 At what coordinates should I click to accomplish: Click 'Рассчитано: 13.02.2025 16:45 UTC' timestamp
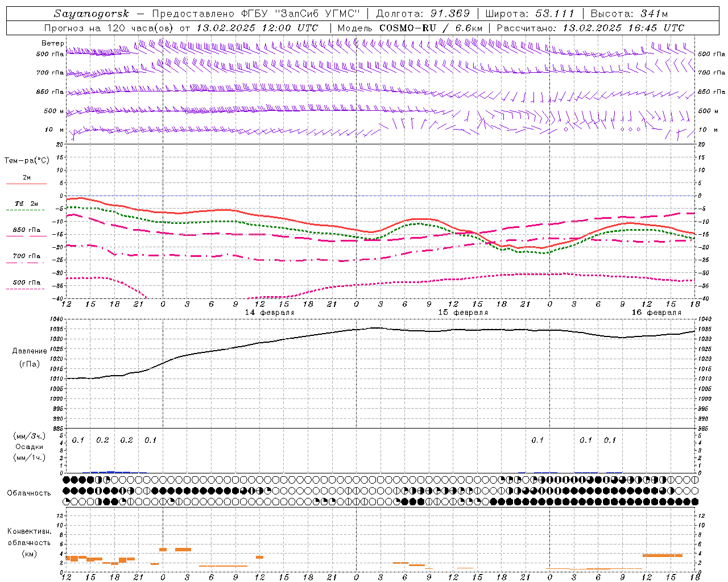[x=590, y=28]
